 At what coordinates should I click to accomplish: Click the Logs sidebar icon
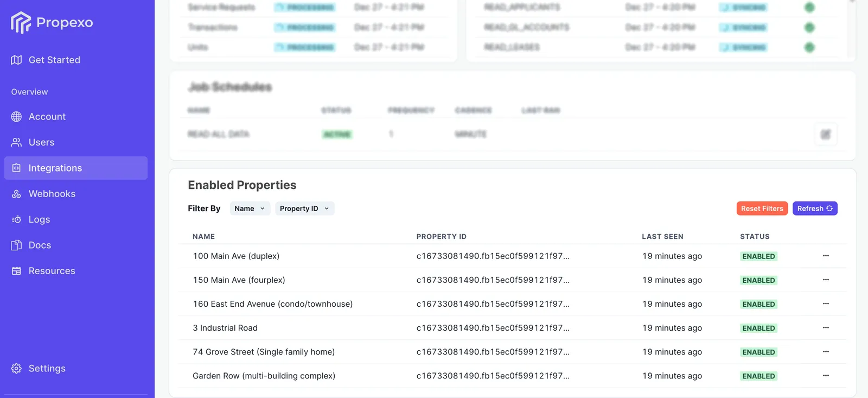[16, 219]
